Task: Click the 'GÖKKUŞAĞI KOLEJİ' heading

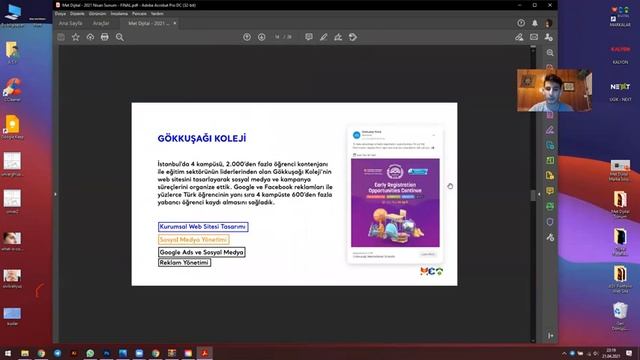Action: pos(202,138)
